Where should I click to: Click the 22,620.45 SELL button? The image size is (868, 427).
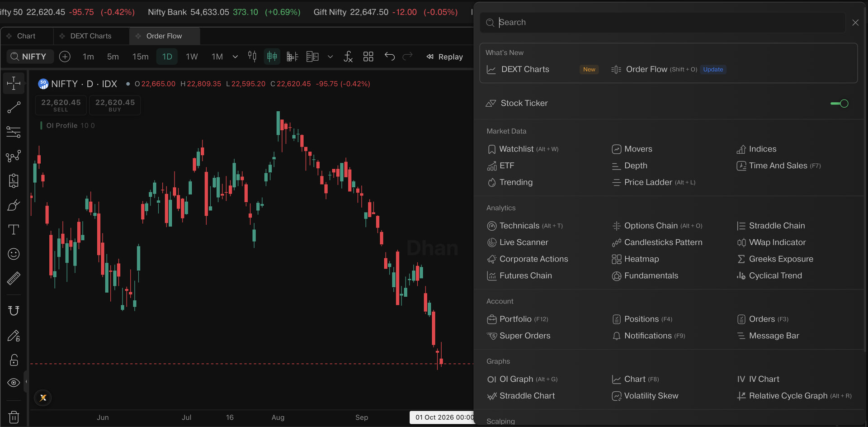(x=61, y=105)
